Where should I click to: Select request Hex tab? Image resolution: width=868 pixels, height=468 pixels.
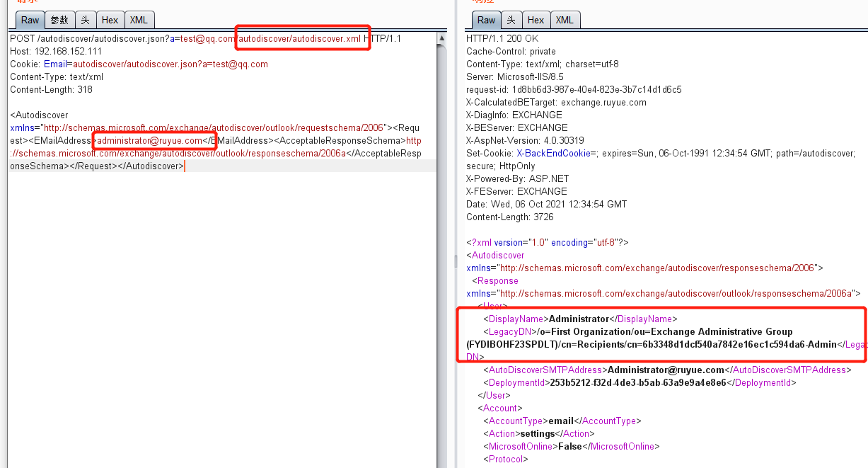(110, 21)
